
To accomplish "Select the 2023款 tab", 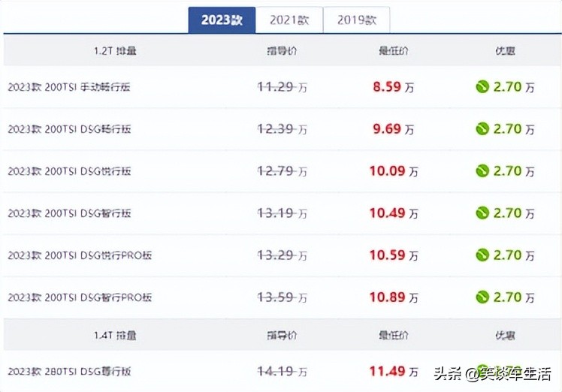I will pos(222,20).
